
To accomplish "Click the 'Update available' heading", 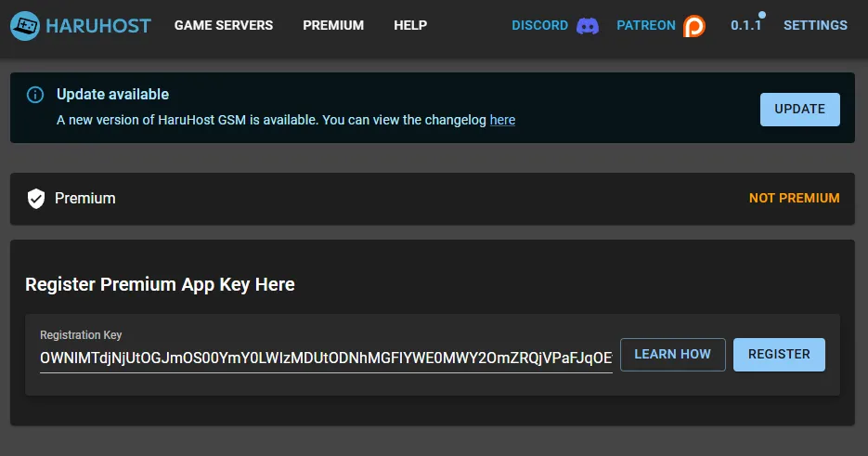I will (x=113, y=94).
